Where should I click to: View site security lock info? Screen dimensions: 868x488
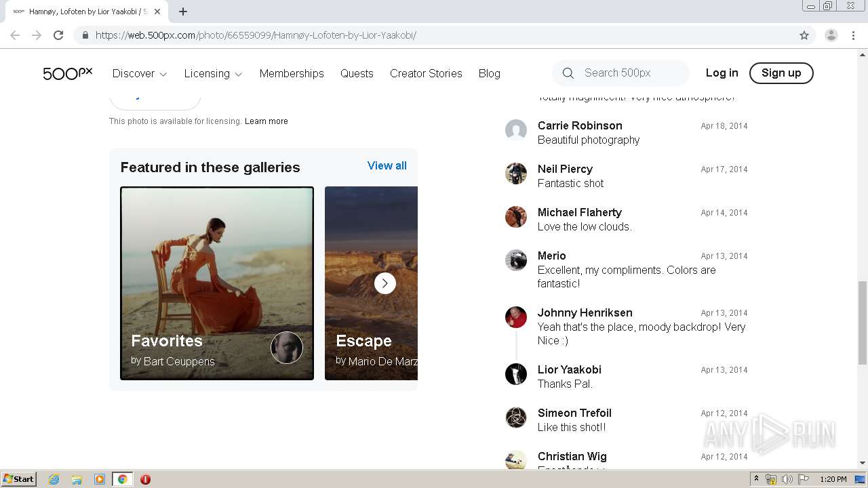point(85,35)
